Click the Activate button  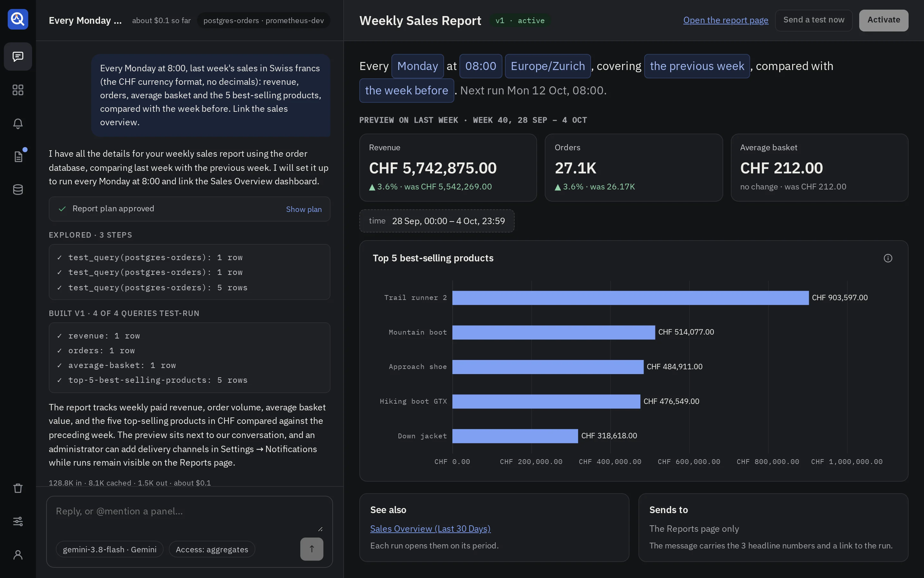point(884,20)
